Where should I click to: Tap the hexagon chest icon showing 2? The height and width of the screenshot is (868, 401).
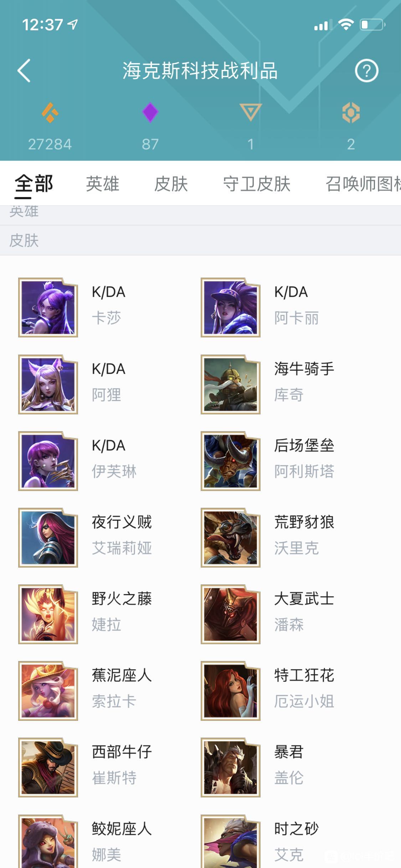[351, 113]
